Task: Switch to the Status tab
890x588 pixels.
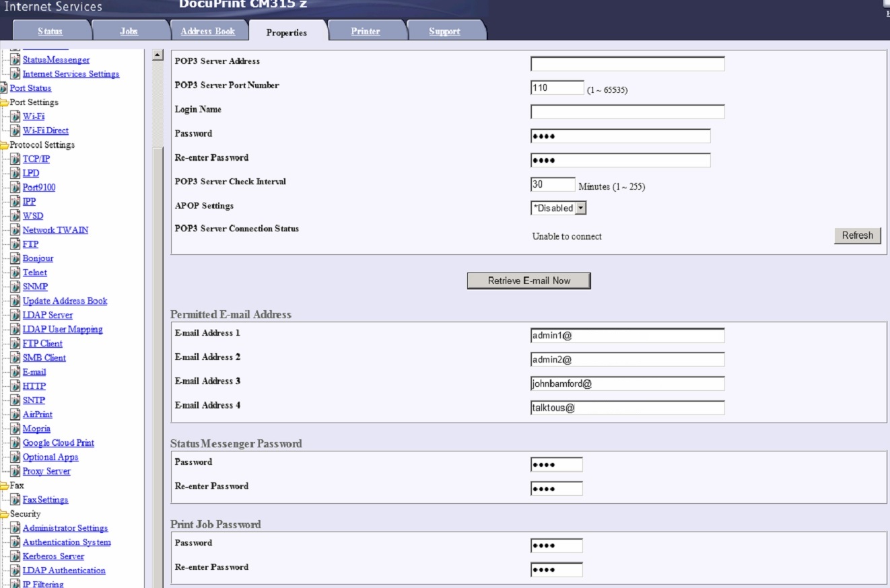Action: point(50,31)
